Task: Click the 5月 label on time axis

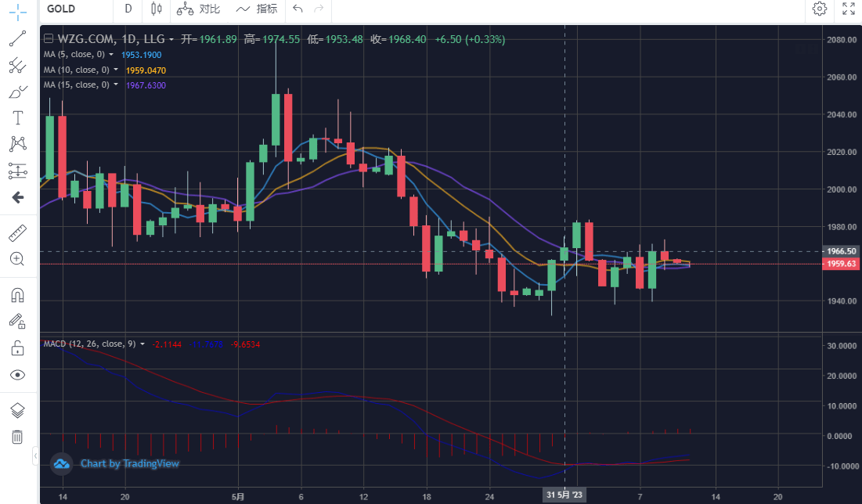Action: (x=237, y=496)
